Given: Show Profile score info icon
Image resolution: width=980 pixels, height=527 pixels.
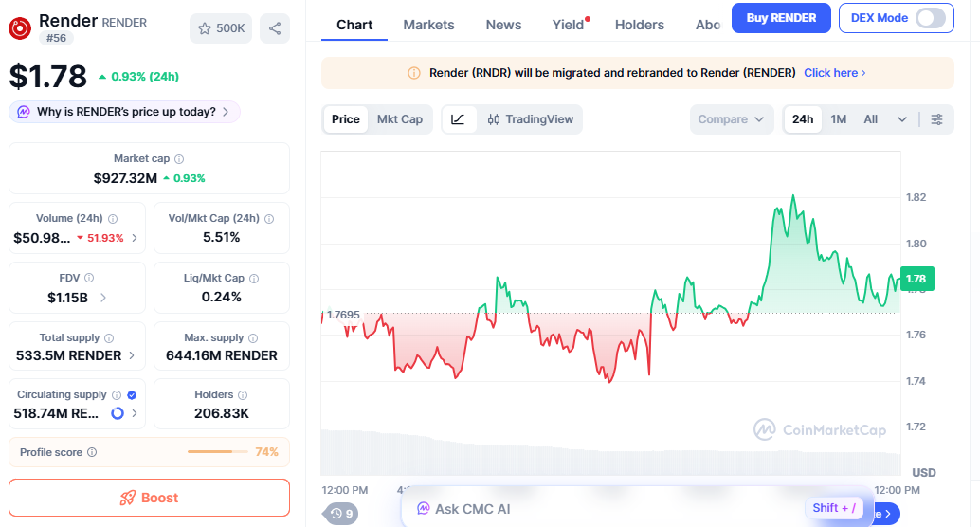Looking at the screenshot, I should (x=92, y=452).
